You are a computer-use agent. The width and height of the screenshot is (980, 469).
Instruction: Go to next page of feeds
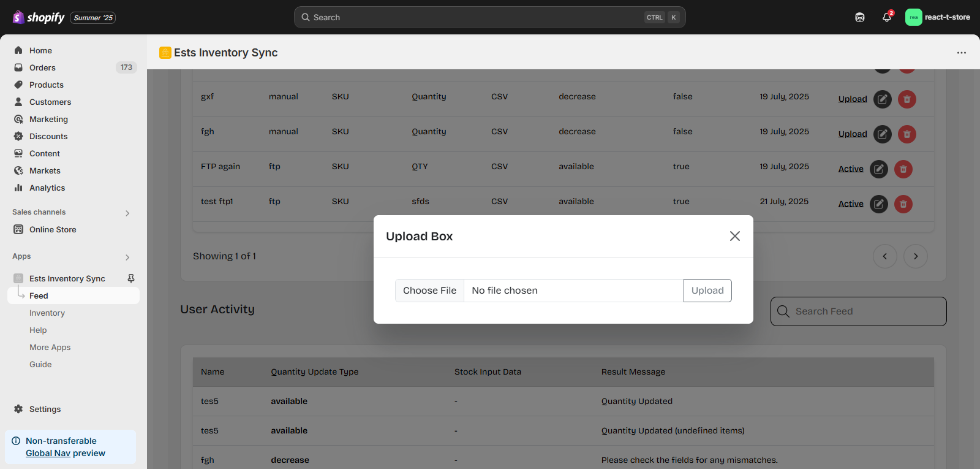(x=916, y=256)
